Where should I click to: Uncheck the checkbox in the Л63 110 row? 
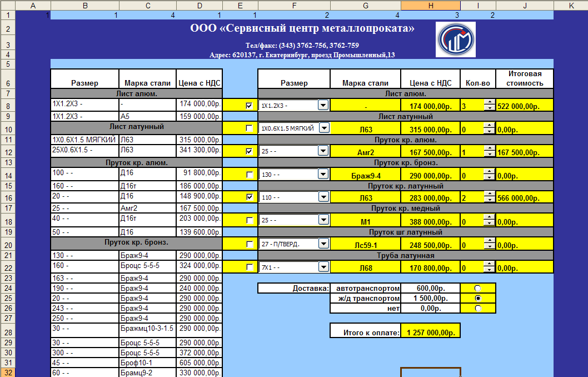(x=250, y=197)
